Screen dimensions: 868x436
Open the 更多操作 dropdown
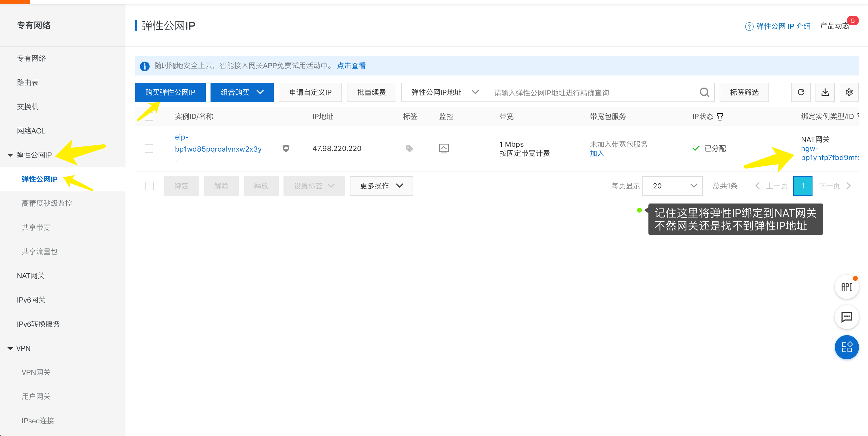382,186
